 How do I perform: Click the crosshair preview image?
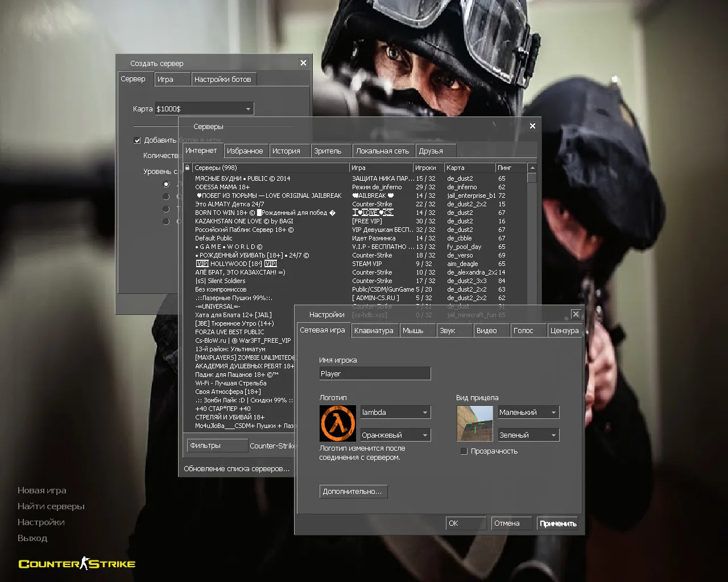(x=475, y=423)
